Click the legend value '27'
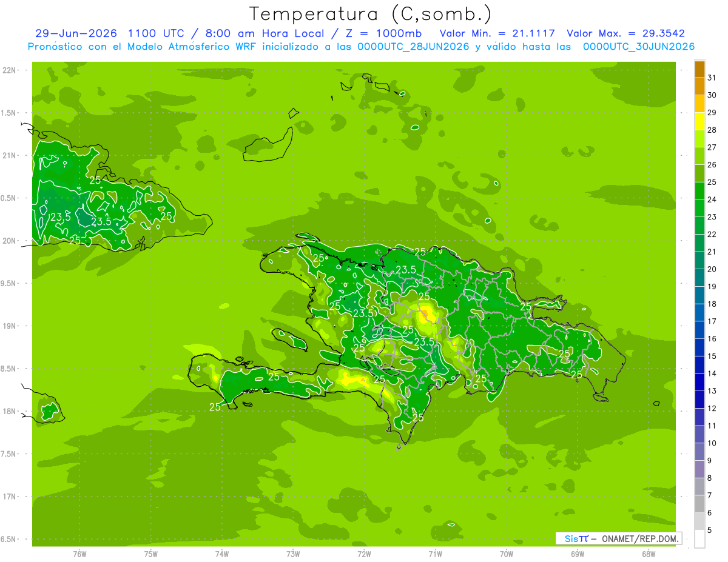The image size is (728, 562). coord(712,147)
